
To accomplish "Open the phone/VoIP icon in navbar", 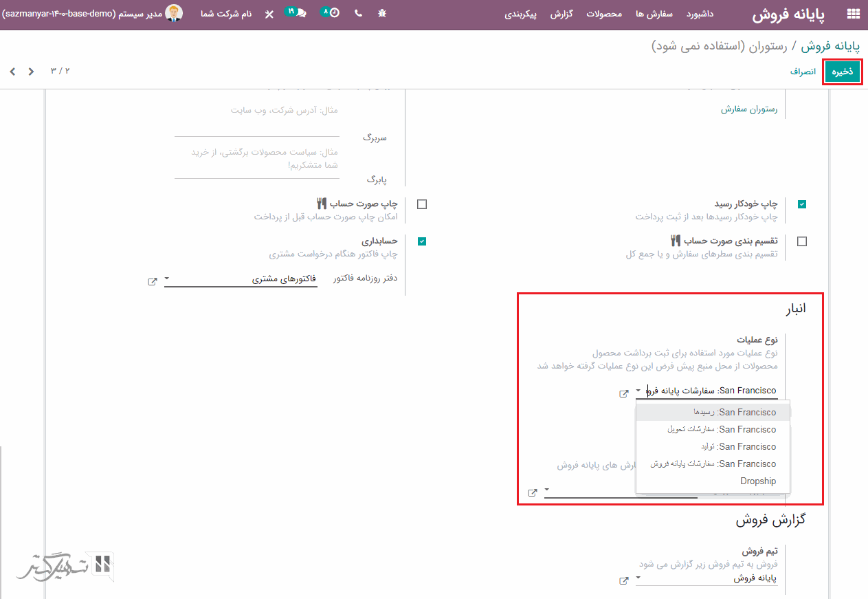I will [x=358, y=14].
